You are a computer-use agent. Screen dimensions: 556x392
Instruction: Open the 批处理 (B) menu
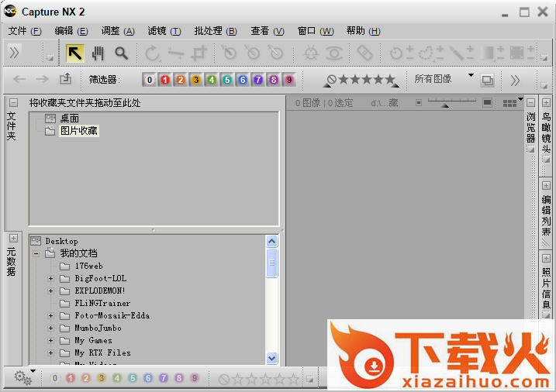[x=216, y=31]
